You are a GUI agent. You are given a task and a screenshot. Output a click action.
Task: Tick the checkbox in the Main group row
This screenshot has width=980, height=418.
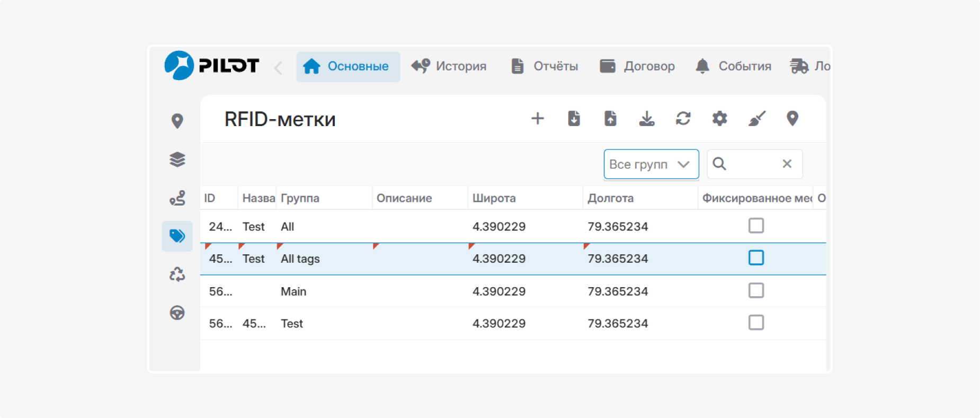(x=756, y=290)
